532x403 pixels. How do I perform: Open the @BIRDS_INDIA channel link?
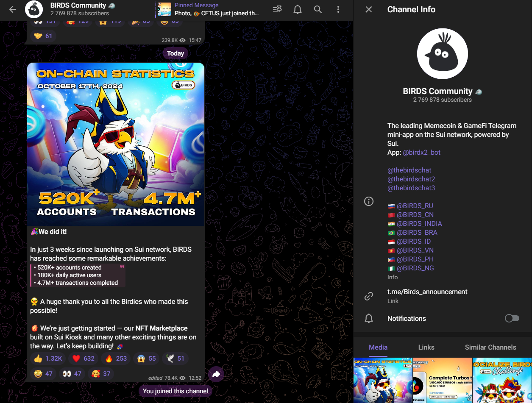click(x=420, y=224)
